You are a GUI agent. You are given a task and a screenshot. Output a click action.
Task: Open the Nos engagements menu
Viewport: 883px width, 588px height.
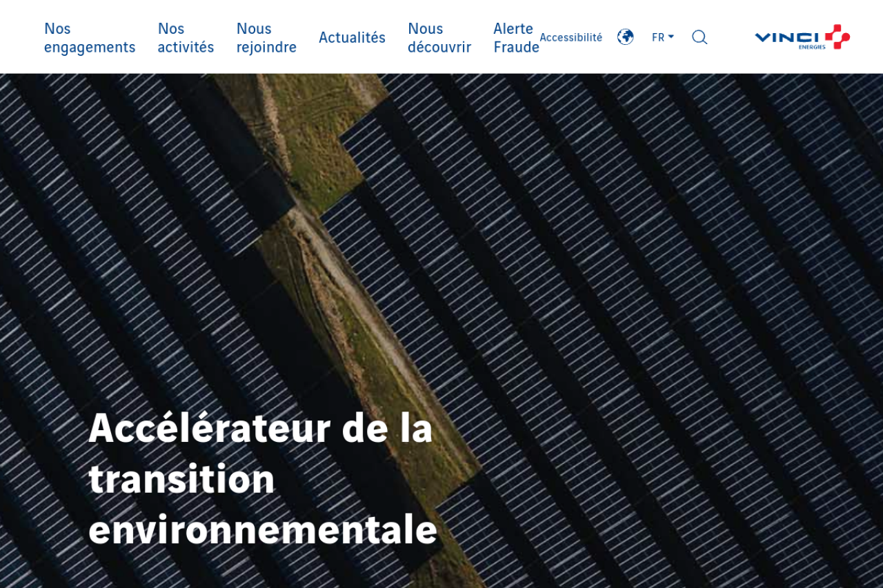[x=90, y=38]
